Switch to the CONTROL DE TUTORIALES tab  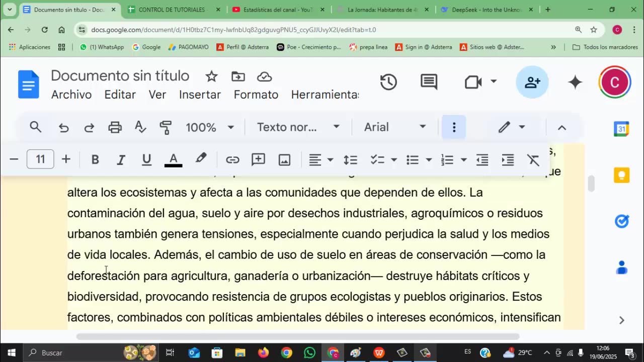point(174,10)
